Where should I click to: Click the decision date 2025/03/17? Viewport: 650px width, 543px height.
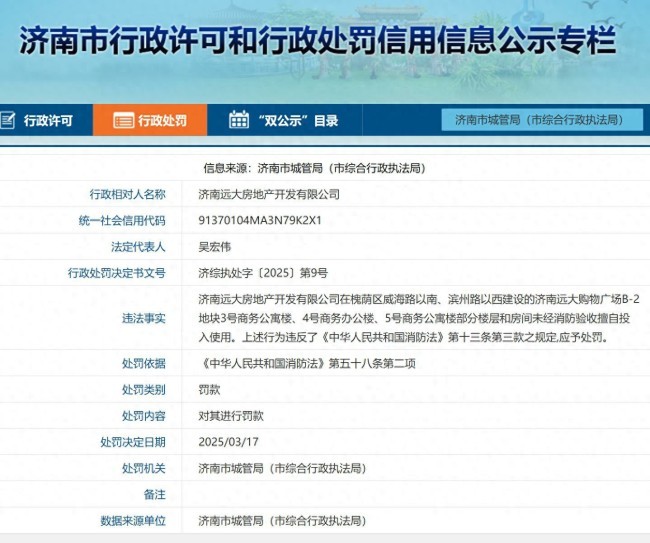(228, 442)
